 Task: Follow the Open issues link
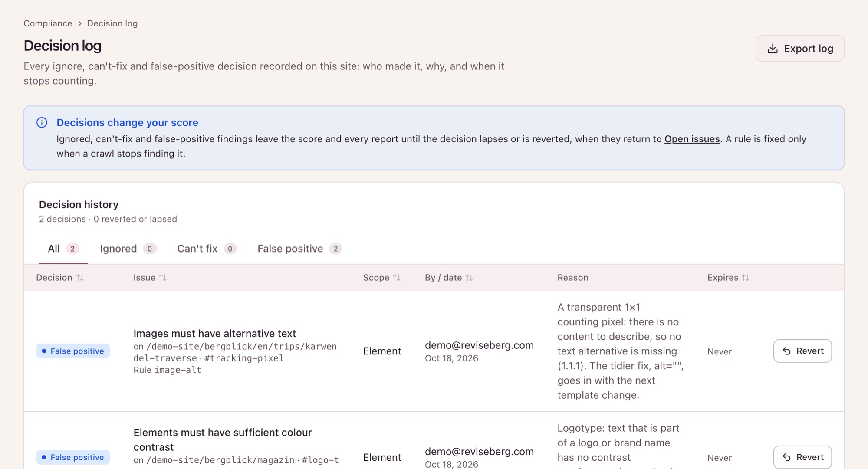[x=692, y=139]
